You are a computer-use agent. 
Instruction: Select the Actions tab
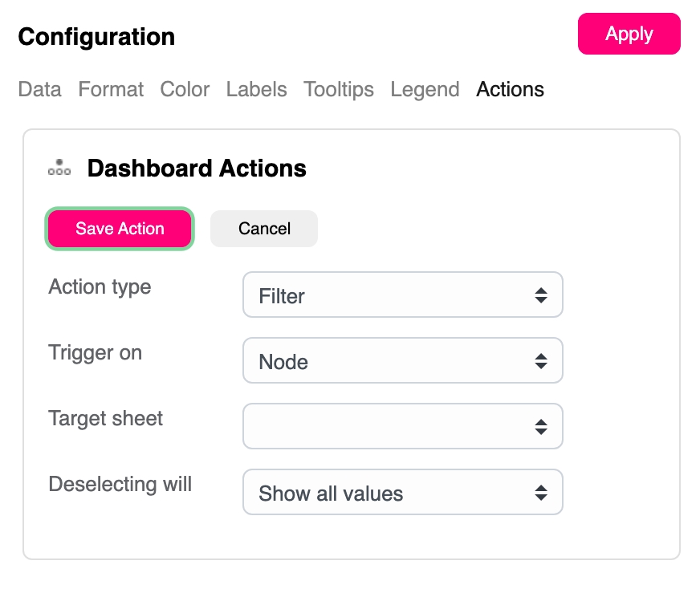pos(510,89)
